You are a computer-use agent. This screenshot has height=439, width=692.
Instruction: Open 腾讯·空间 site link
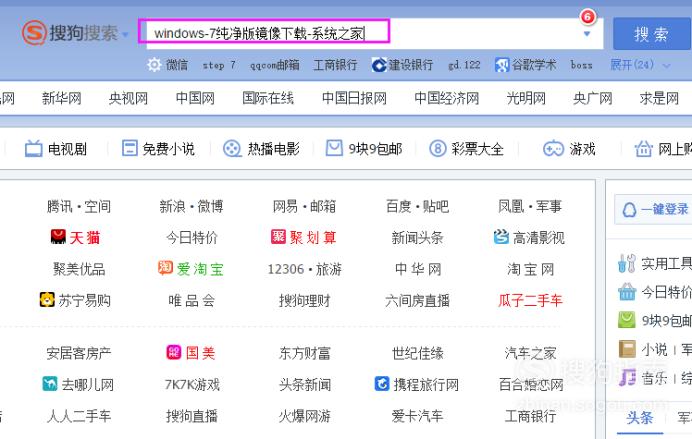(79, 206)
